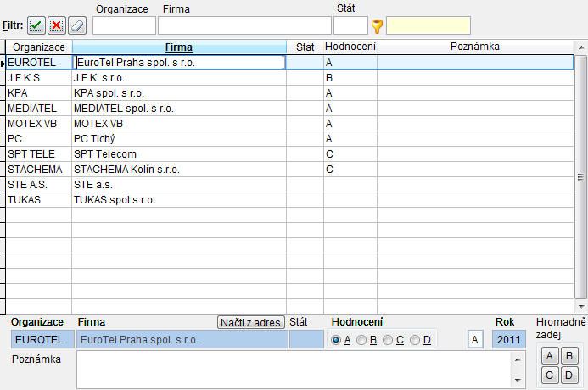588x390 pixels.
Task: Click the STE A.S. organization cell
Action: coord(39,185)
